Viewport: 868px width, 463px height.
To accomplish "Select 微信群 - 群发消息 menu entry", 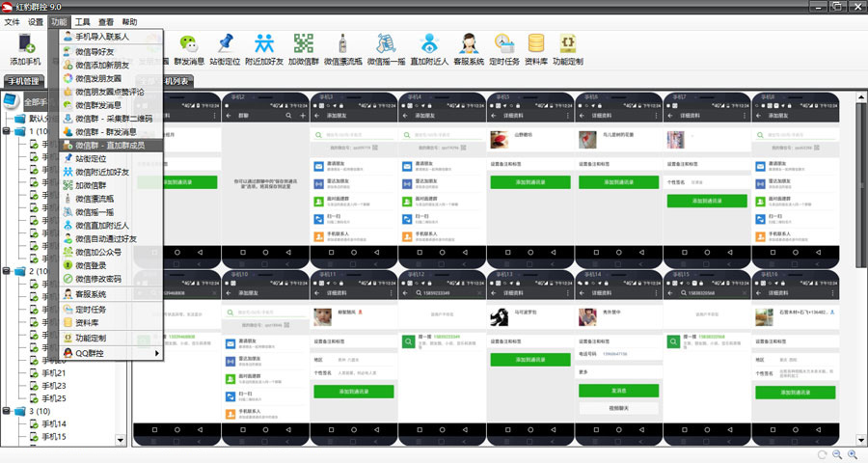I will click(111, 132).
